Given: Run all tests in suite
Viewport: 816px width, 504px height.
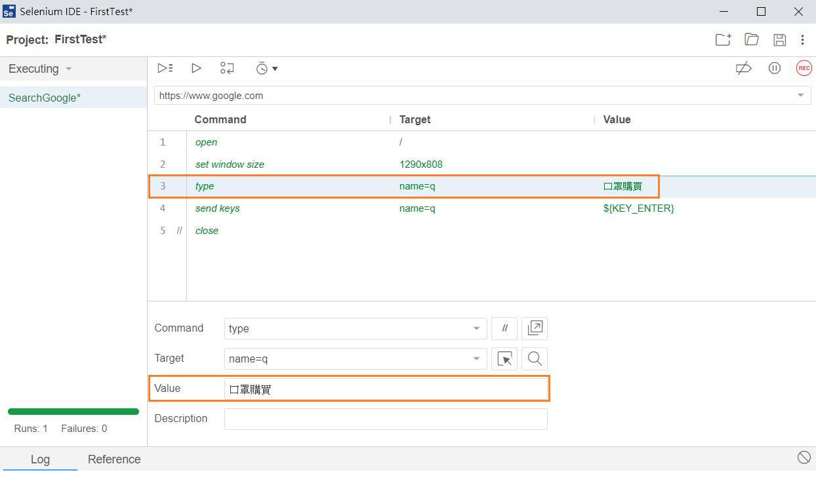Looking at the screenshot, I should point(165,68).
